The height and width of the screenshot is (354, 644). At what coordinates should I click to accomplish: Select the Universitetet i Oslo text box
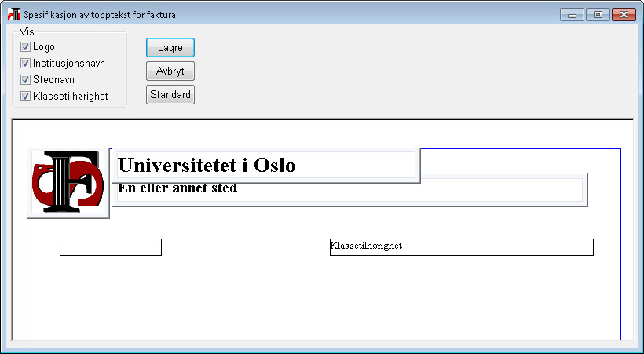click(265, 165)
